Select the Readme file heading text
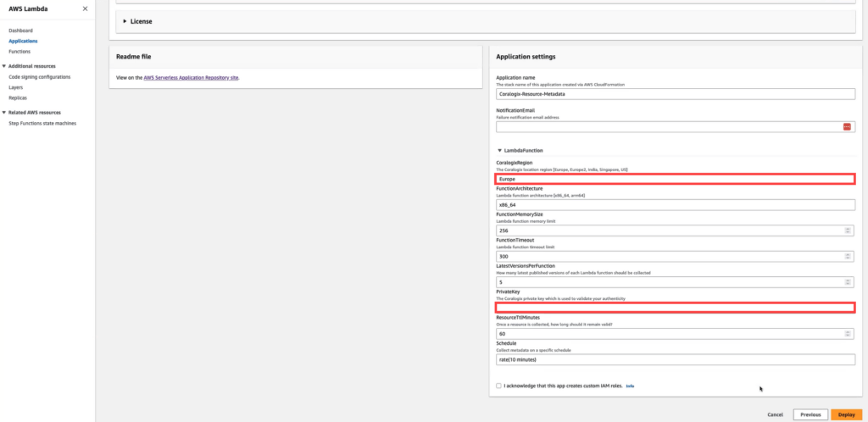 click(133, 57)
